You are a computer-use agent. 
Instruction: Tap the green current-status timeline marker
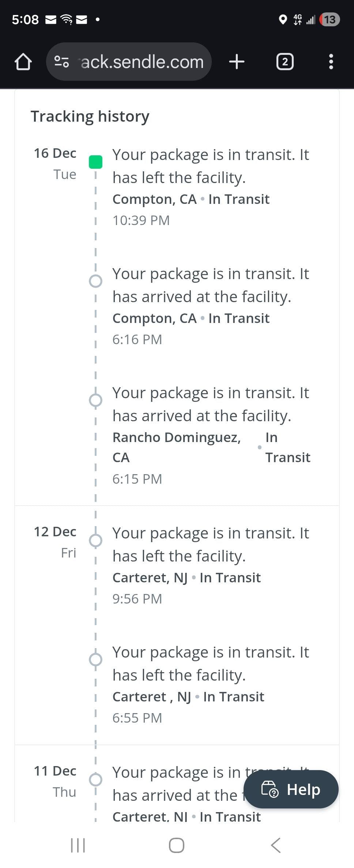click(x=95, y=162)
